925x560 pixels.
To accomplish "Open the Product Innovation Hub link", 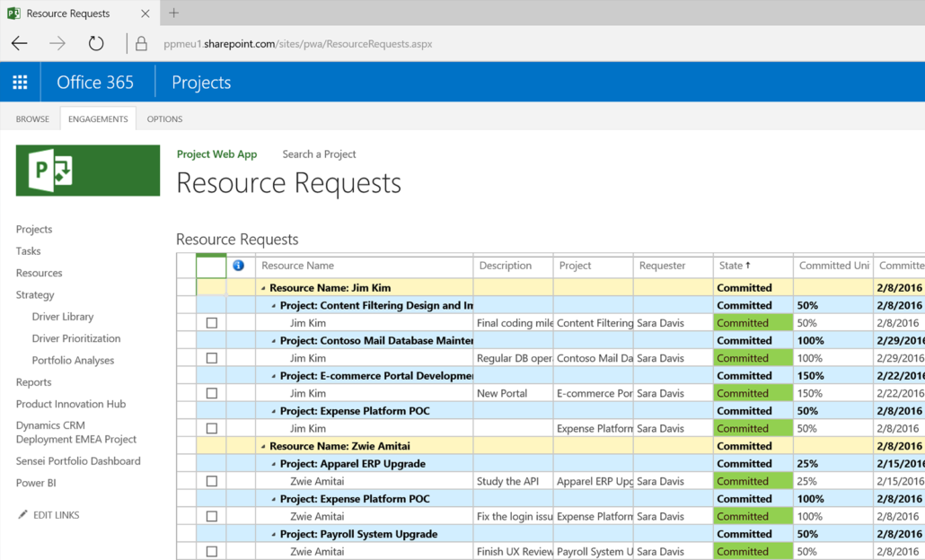I will pyautogui.click(x=71, y=403).
